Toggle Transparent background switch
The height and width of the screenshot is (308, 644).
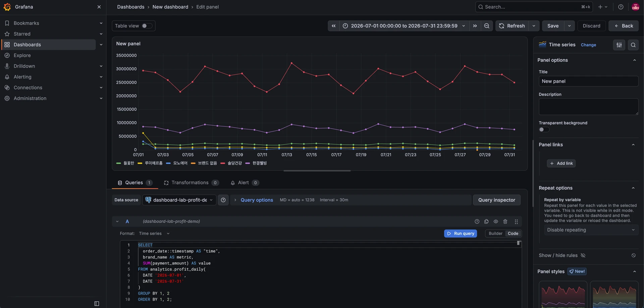[544, 130]
